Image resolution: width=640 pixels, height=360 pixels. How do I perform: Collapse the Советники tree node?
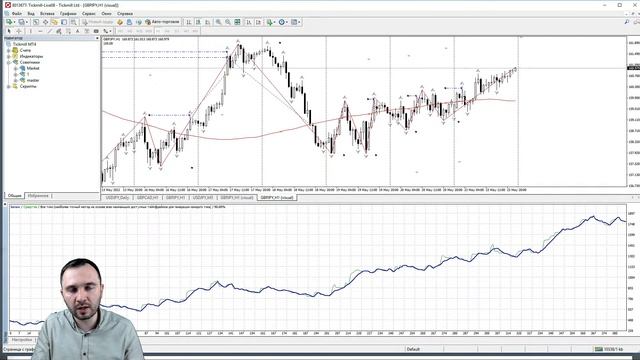coord(9,62)
